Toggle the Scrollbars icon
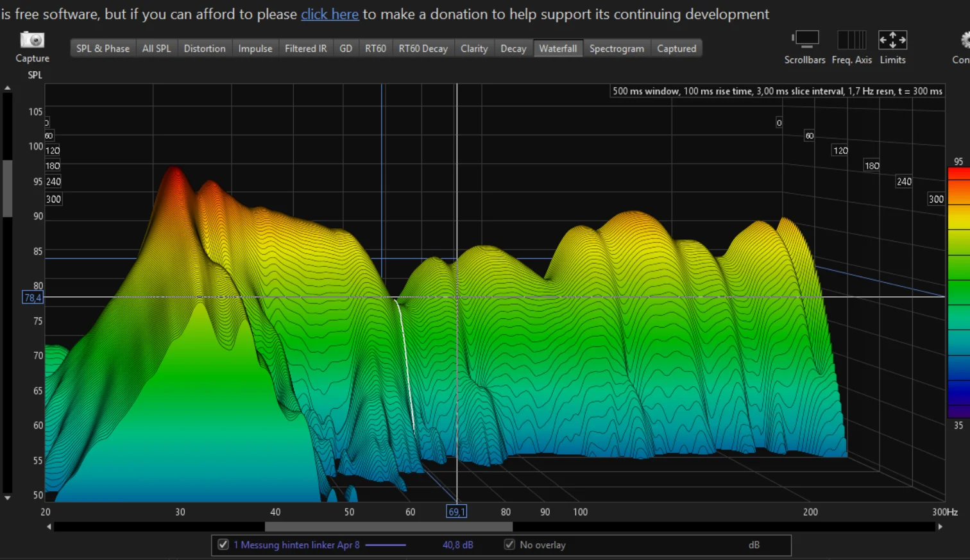 pyautogui.click(x=805, y=39)
